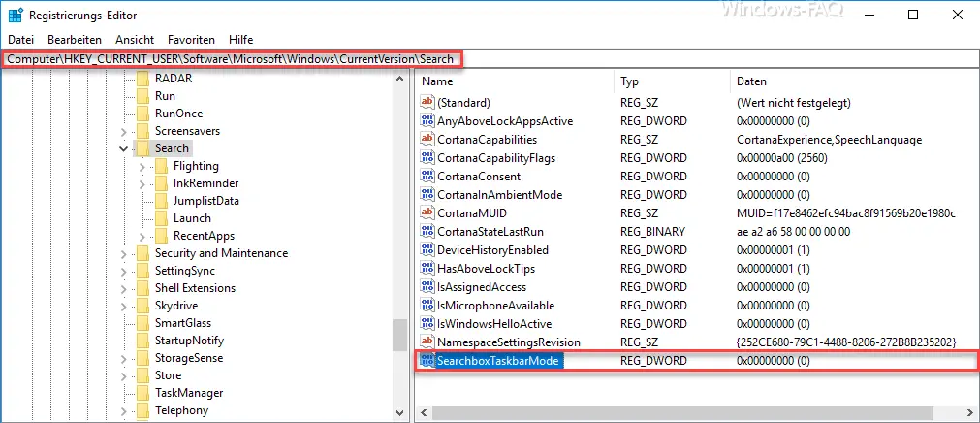Image resolution: width=980 pixels, height=423 pixels.
Task: Click the CortanaInAmbientMode DWORD icon
Action: [427, 195]
